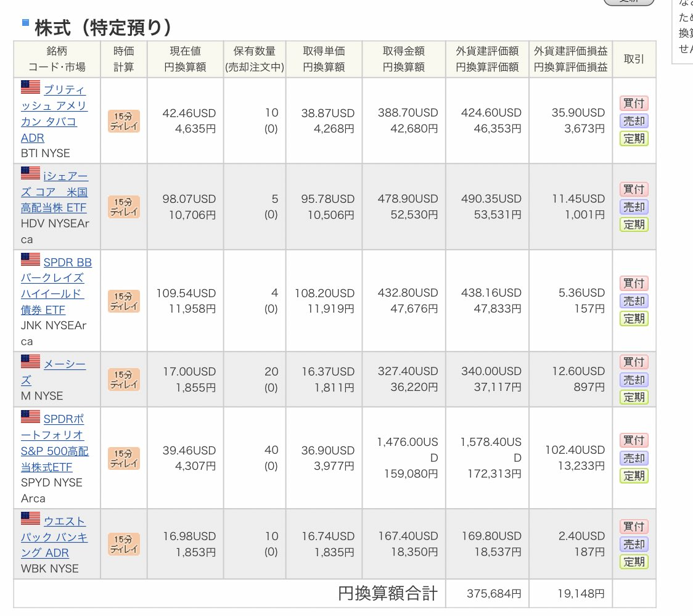Click 定期 button for HDV
Screen dimensions: 693x616
[634, 225]
